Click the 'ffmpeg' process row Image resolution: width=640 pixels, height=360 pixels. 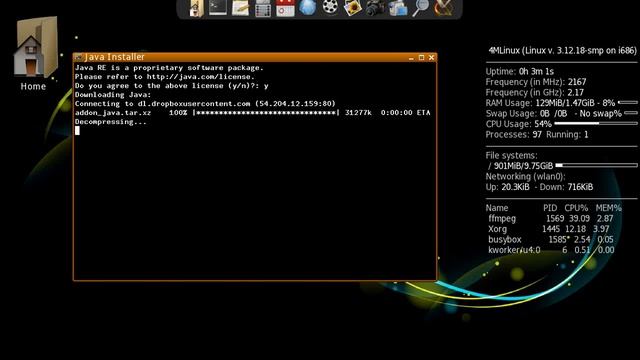click(x=551, y=219)
